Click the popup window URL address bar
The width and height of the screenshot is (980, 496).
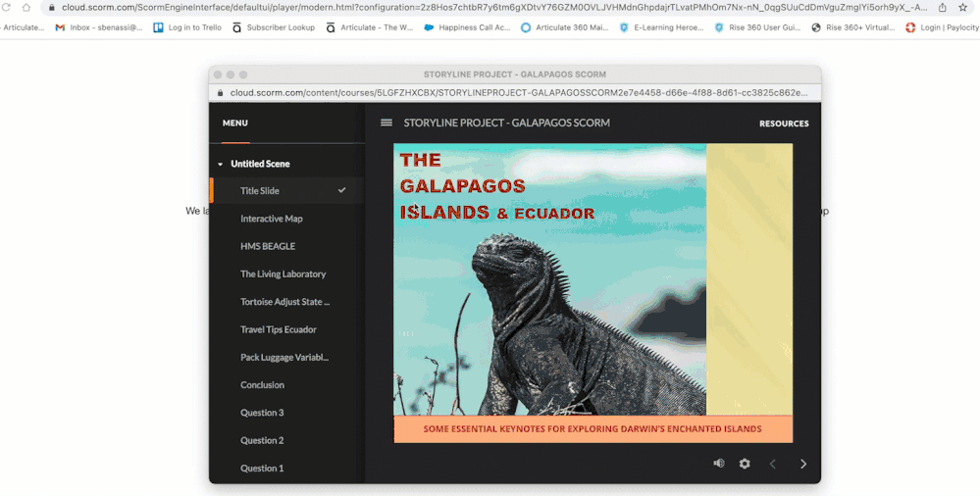(x=518, y=93)
